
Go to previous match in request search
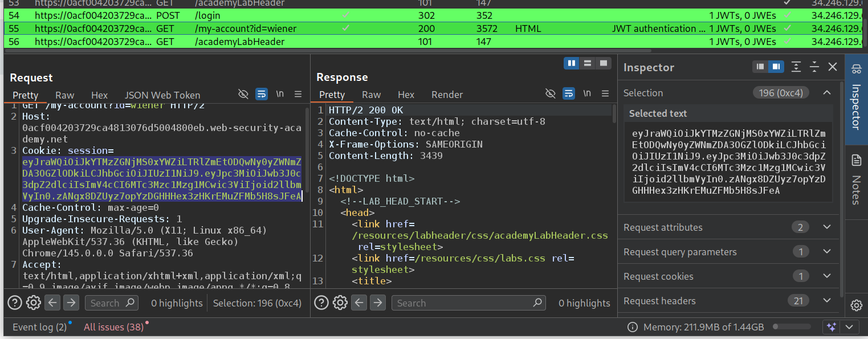pyautogui.click(x=52, y=303)
